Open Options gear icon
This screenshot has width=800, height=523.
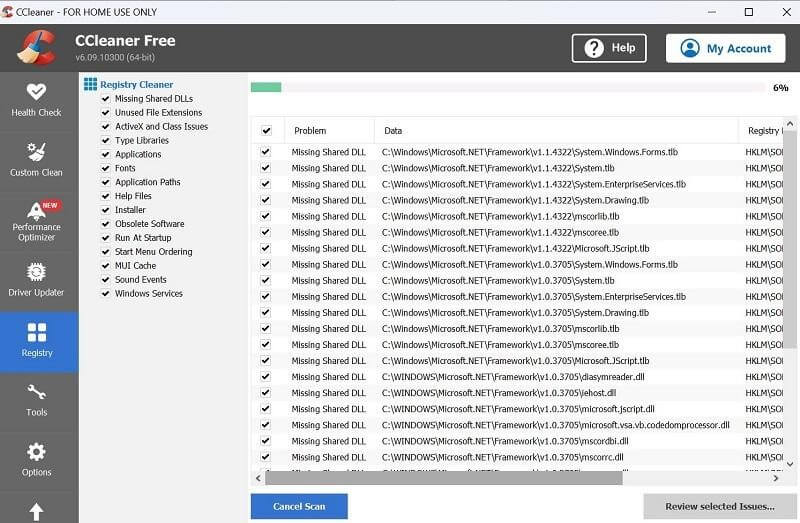click(36, 452)
